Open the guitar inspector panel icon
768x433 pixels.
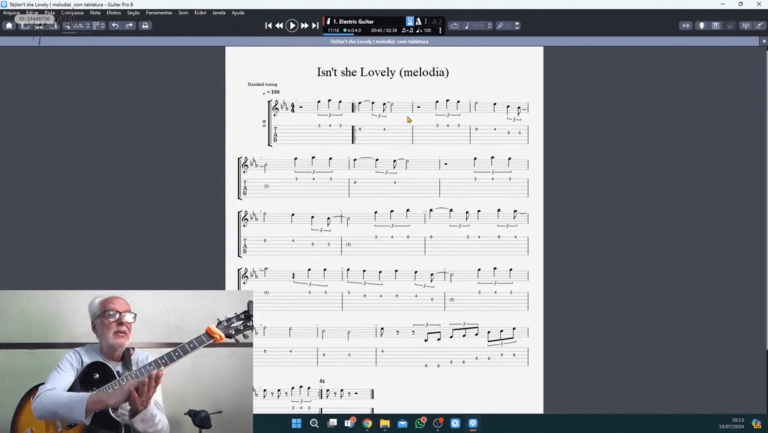tap(760, 25)
